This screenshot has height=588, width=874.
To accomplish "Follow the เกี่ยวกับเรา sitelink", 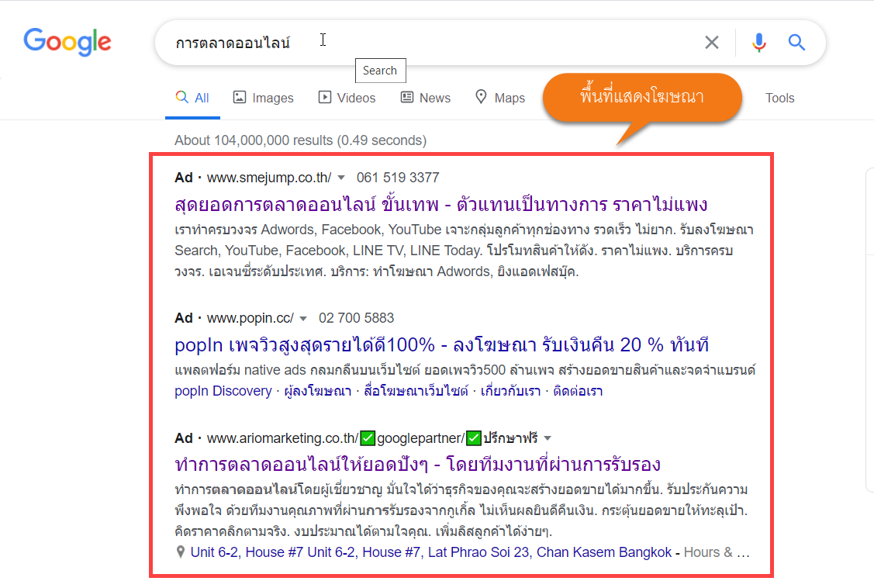I will coord(510,391).
